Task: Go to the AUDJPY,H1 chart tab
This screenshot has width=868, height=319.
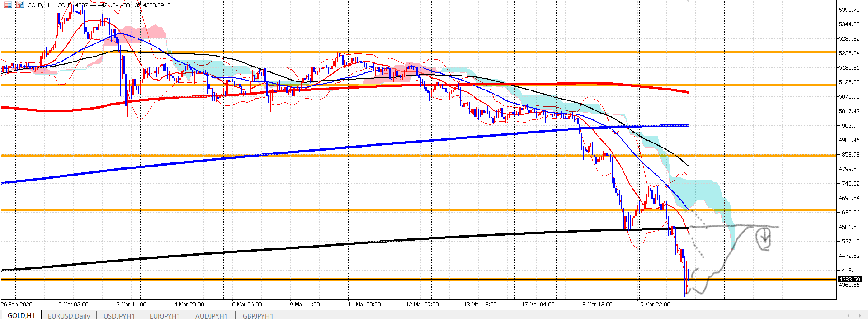Action: tap(212, 315)
